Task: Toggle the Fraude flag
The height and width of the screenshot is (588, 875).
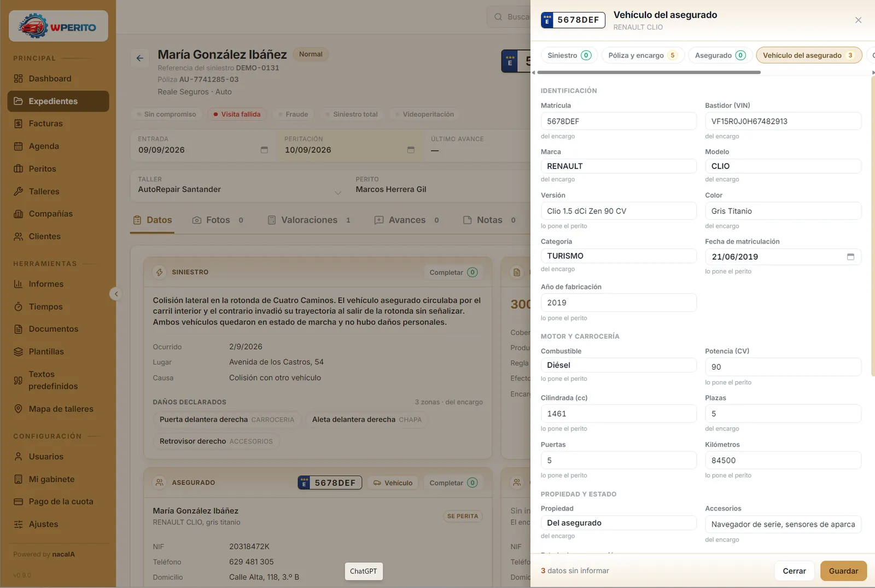Action: [x=293, y=114]
